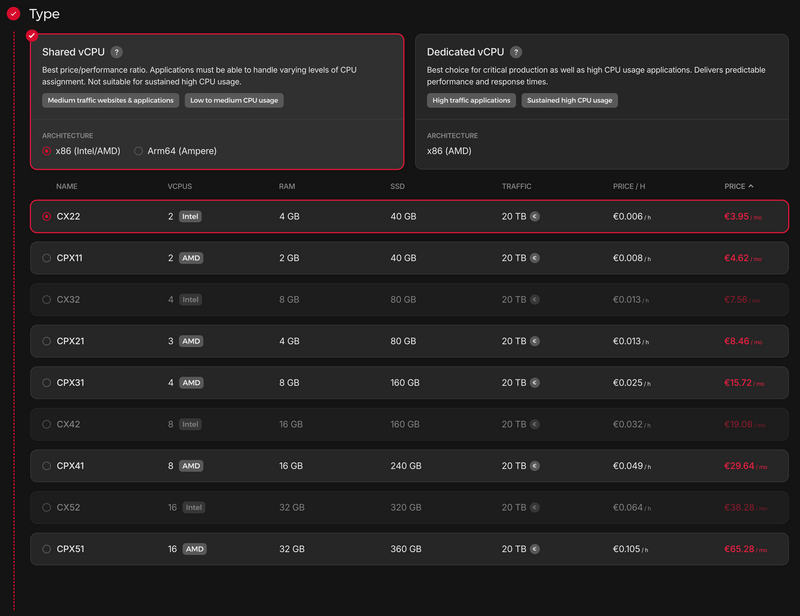Click the AMD badge in CPX11 row
Image resolution: width=800 pixels, height=616 pixels.
click(191, 258)
